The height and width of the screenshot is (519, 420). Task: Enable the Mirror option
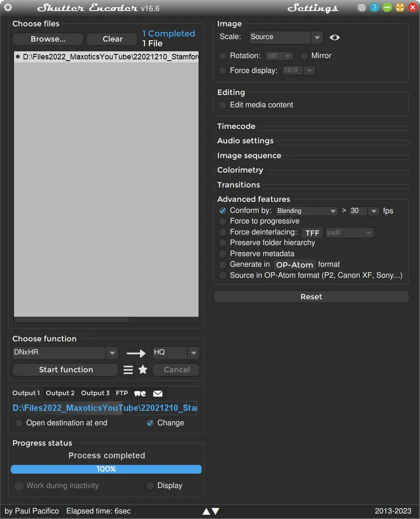(304, 56)
